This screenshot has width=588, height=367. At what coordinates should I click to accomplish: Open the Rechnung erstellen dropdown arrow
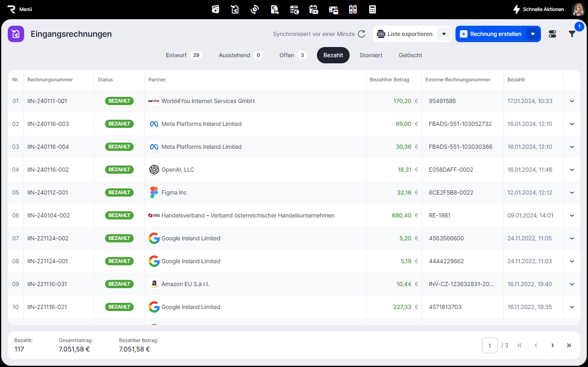pos(533,34)
